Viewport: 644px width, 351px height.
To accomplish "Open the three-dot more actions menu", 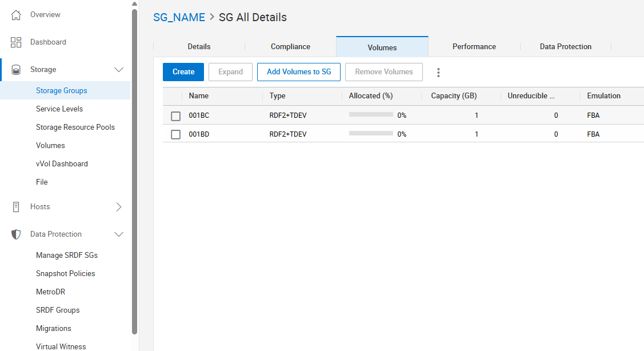I will 438,73.
